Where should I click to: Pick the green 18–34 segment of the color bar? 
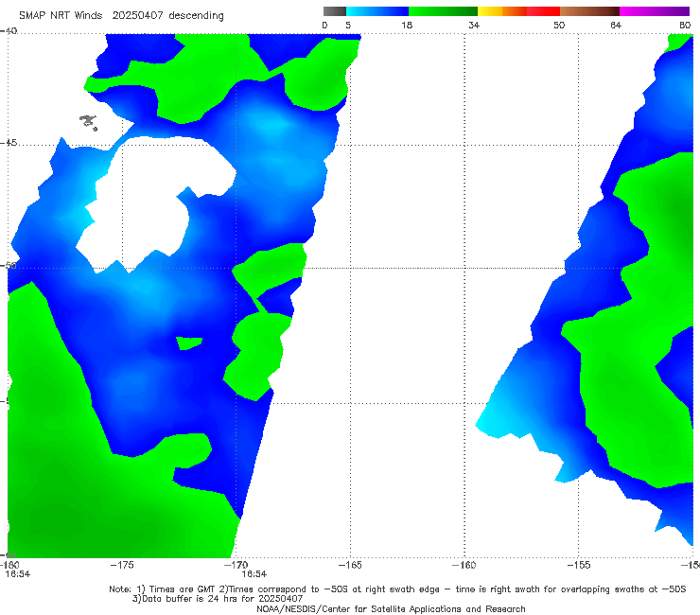pos(443,11)
